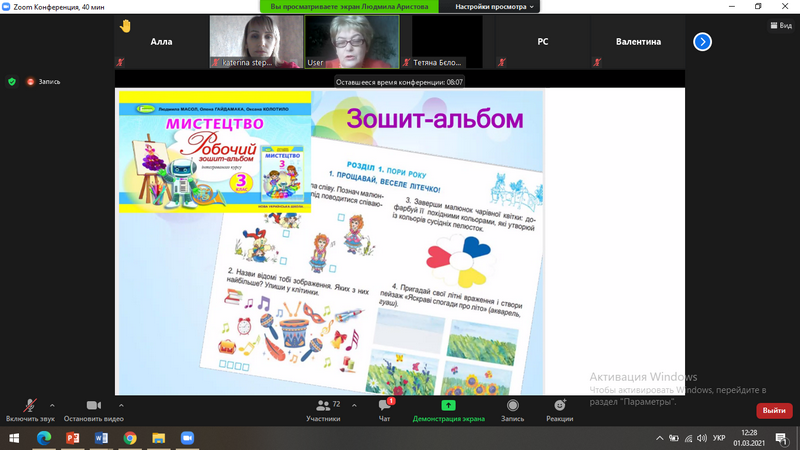Click the Запись record button in toolbar
The image size is (800, 450).
click(513, 411)
